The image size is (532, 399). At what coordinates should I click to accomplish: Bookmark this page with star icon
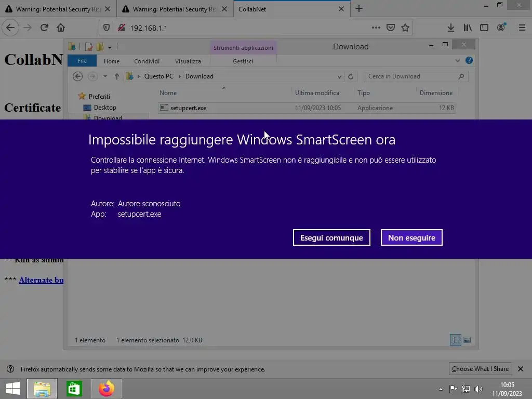pos(405,28)
